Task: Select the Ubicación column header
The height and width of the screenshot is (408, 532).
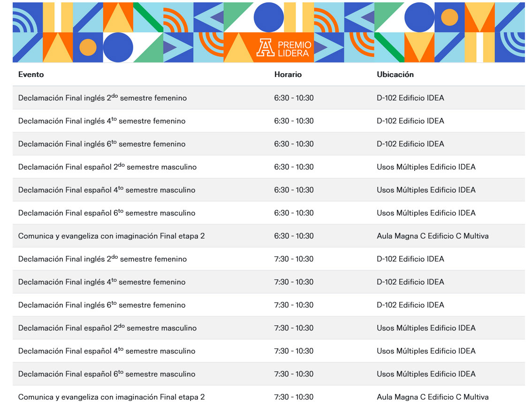Action: 395,74
